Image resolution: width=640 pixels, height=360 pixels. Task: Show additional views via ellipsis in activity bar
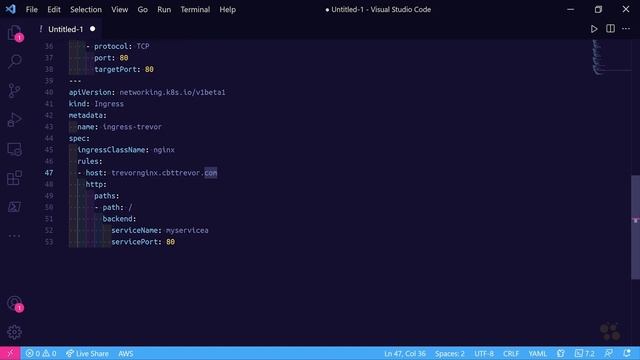15,236
